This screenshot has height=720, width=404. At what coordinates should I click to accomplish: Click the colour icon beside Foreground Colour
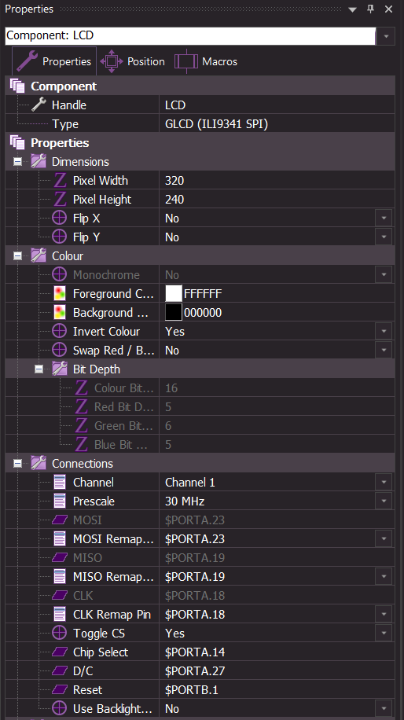pyautogui.click(x=60, y=293)
